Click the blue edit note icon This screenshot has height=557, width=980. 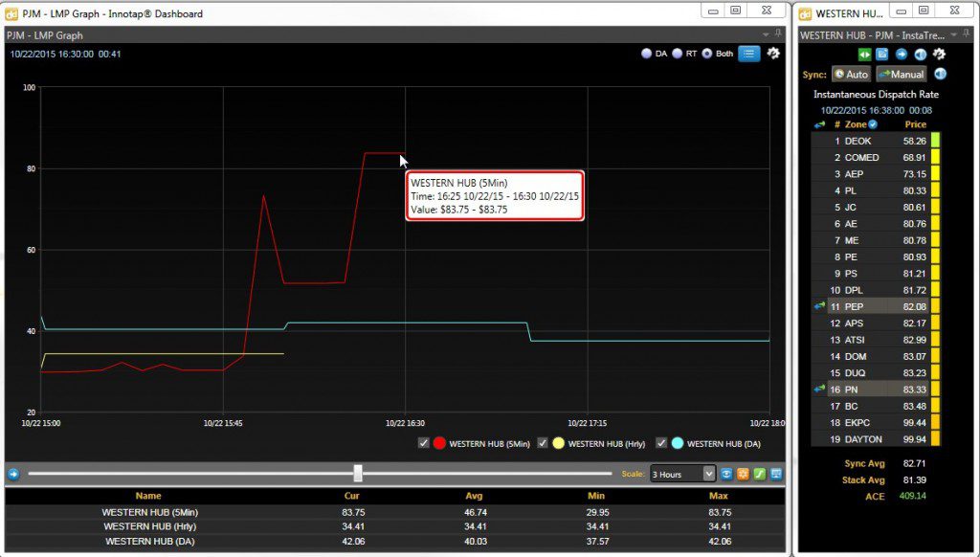881,55
